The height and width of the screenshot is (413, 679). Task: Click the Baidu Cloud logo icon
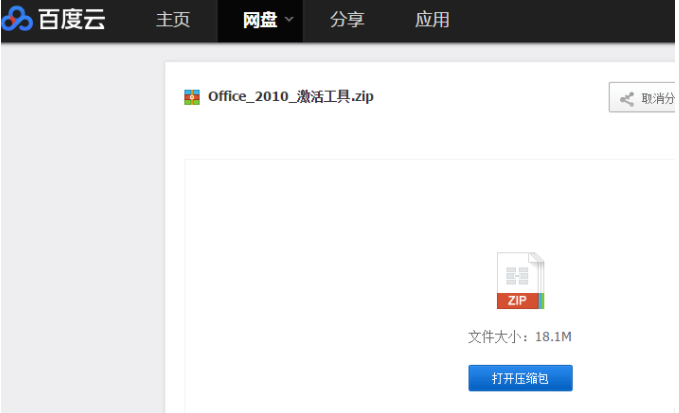coord(17,19)
